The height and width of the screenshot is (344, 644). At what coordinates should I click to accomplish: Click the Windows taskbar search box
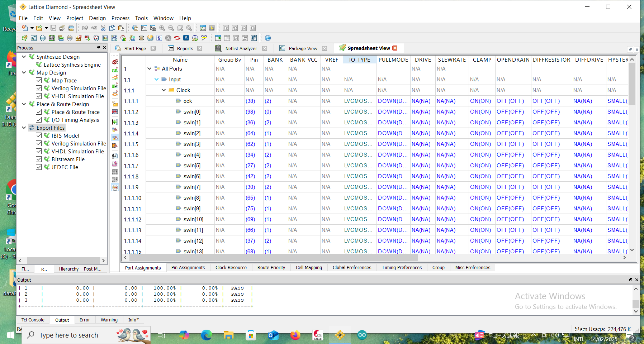click(x=86, y=335)
